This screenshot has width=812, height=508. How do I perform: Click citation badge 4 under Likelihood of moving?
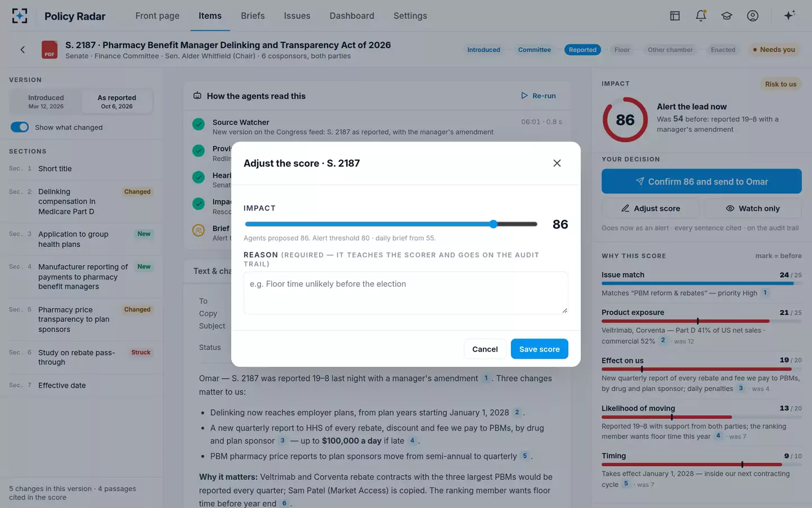pyautogui.click(x=718, y=436)
